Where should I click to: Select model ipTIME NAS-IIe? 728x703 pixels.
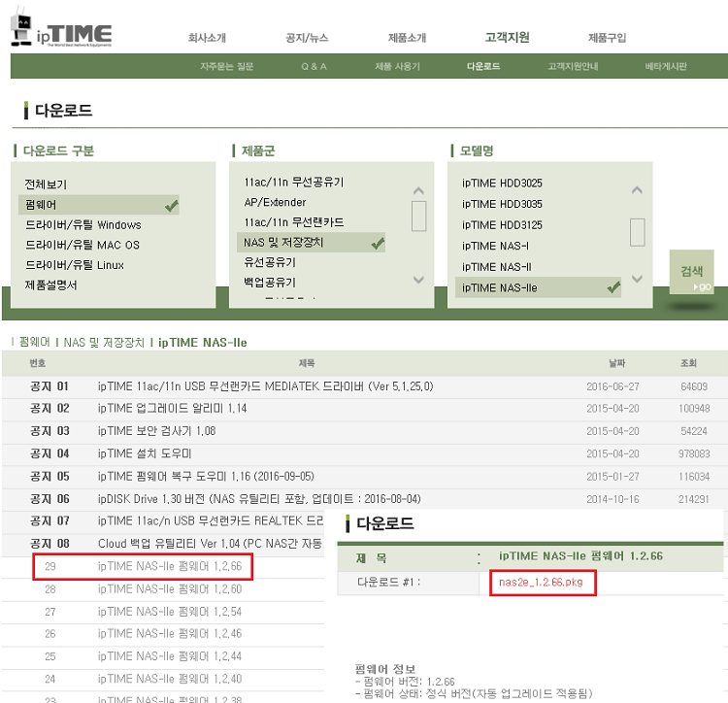tap(538, 287)
